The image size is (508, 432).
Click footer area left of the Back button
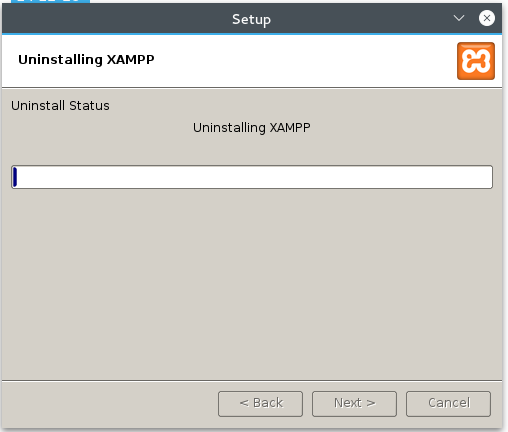pos(110,404)
